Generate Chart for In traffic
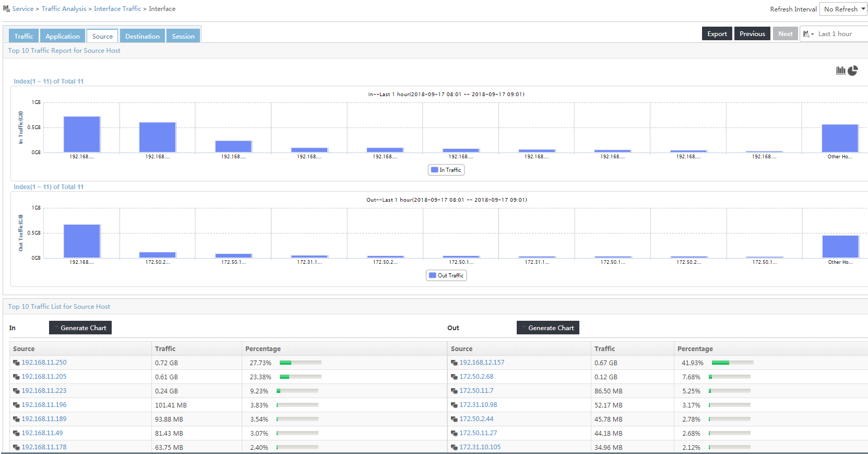This screenshot has height=454, width=868. [x=80, y=328]
